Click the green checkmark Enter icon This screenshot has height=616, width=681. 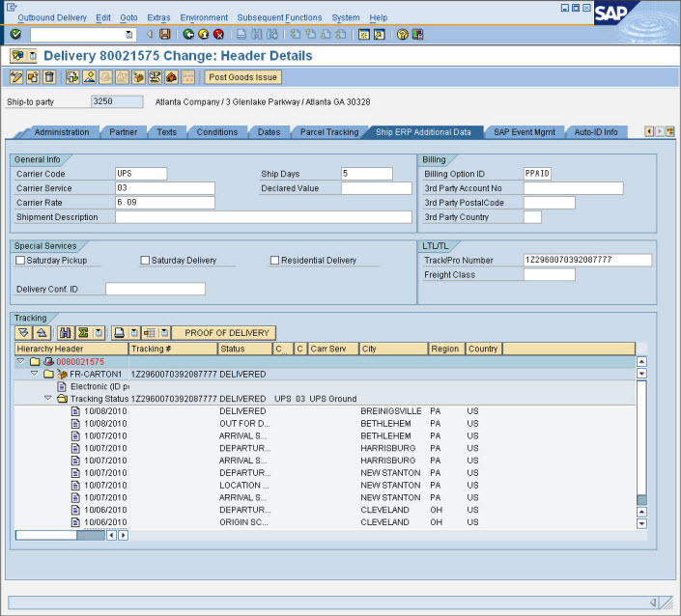[x=15, y=34]
